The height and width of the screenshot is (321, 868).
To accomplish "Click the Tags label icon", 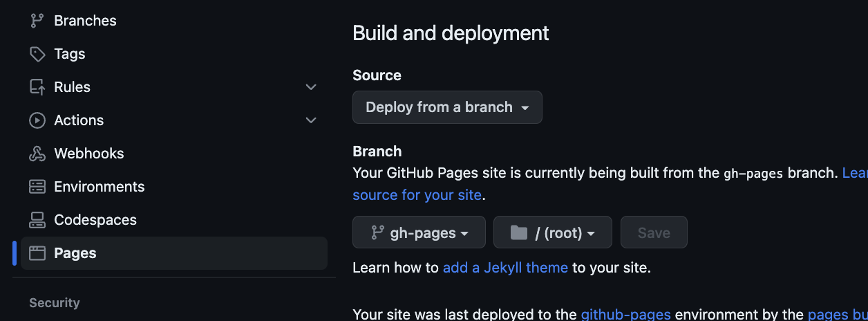I will (37, 54).
